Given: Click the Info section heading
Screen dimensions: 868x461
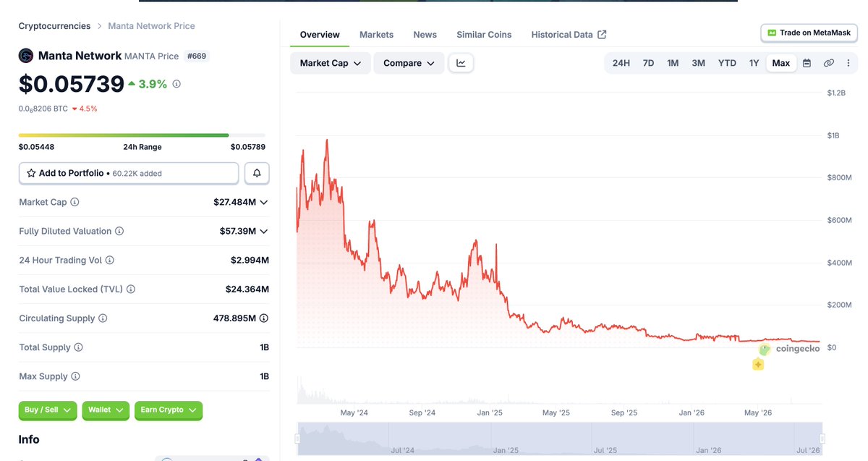Looking at the screenshot, I should [x=29, y=439].
